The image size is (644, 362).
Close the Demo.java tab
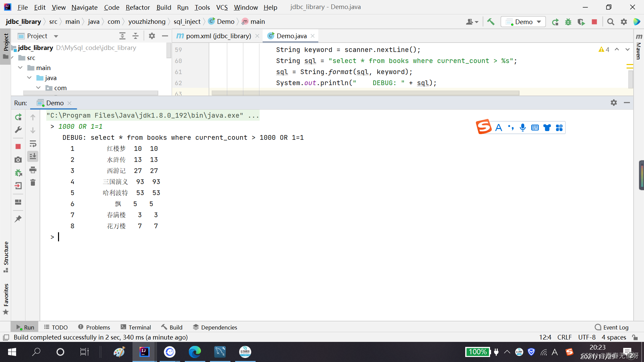tap(313, 36)
